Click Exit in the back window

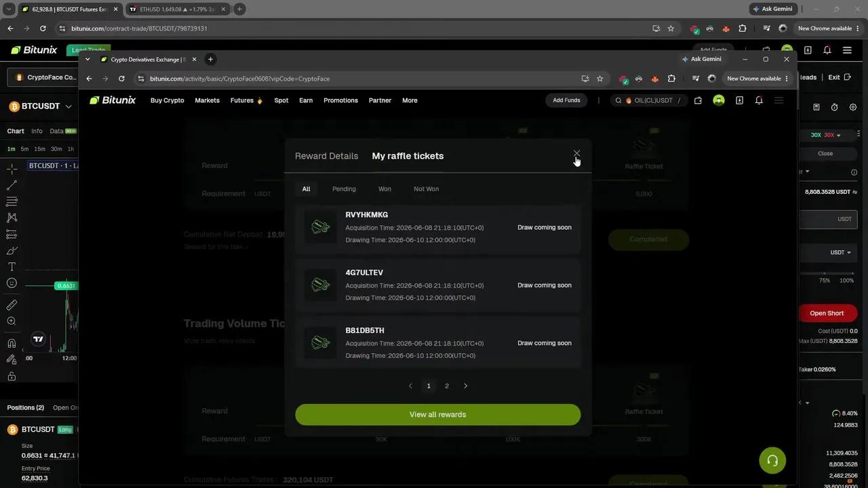click(x=840, y=77)
